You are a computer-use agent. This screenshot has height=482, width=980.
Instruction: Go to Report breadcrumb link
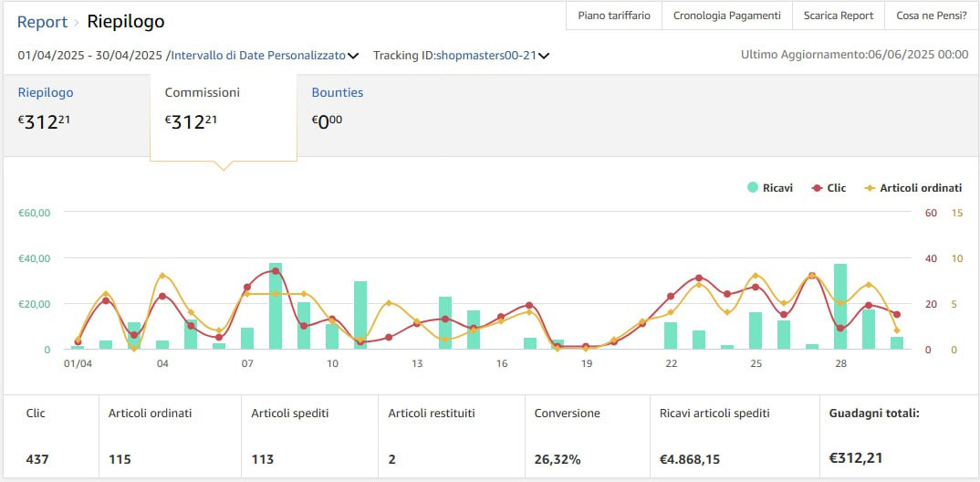42,22
